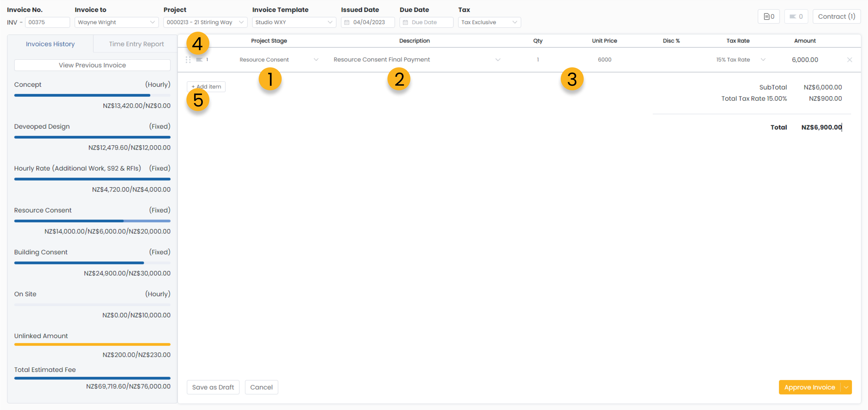The width and height of the screenshot is (868, 410).
Task: Click the Tax Rate column header
Action: click(x=738, y=41)
